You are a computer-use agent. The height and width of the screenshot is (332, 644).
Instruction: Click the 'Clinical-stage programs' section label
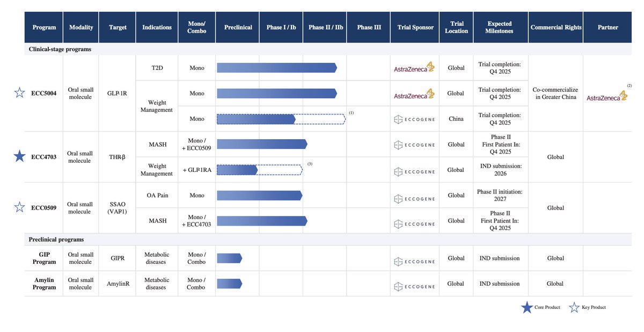[x=60, y=49]
